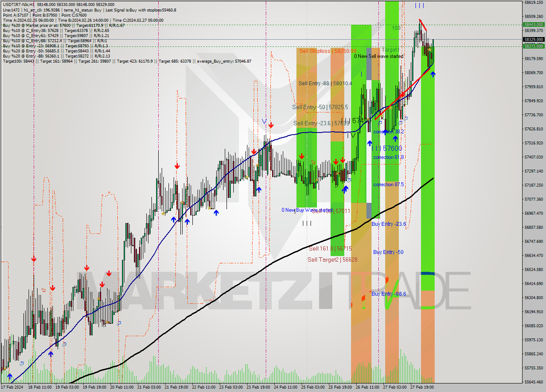
Task: Select the current price tag 58329.000
Action: [534, 40]
